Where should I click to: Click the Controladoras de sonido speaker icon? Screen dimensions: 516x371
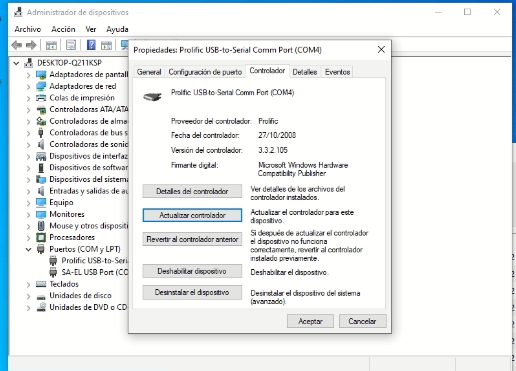coord(41,144)
